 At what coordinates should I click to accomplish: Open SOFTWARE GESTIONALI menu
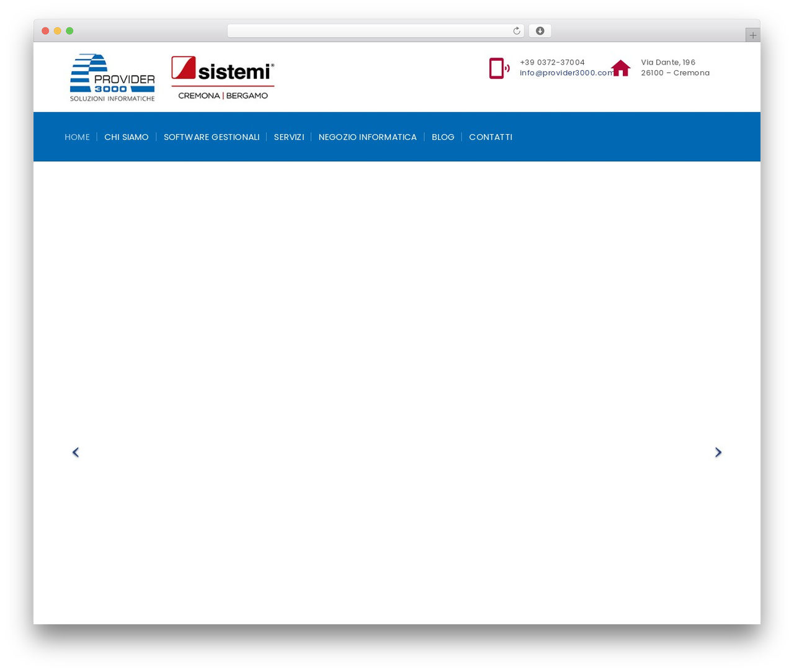212,137
